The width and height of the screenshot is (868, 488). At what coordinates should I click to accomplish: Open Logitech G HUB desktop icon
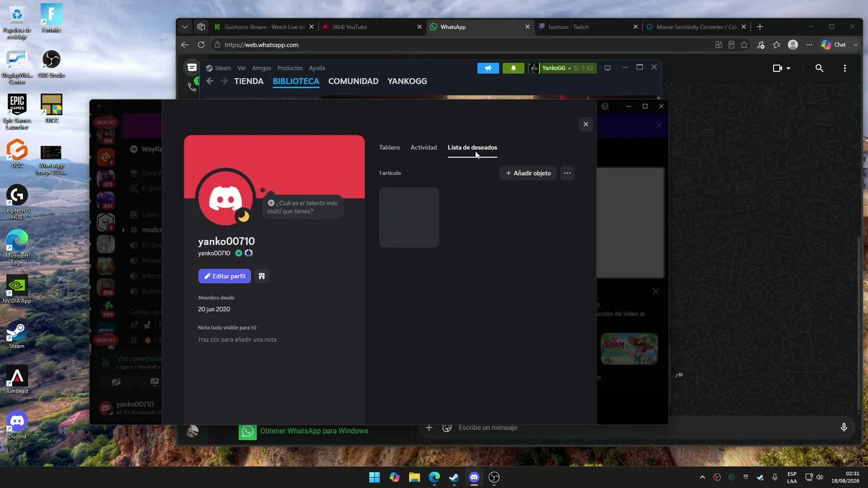[x=17, y=202]
